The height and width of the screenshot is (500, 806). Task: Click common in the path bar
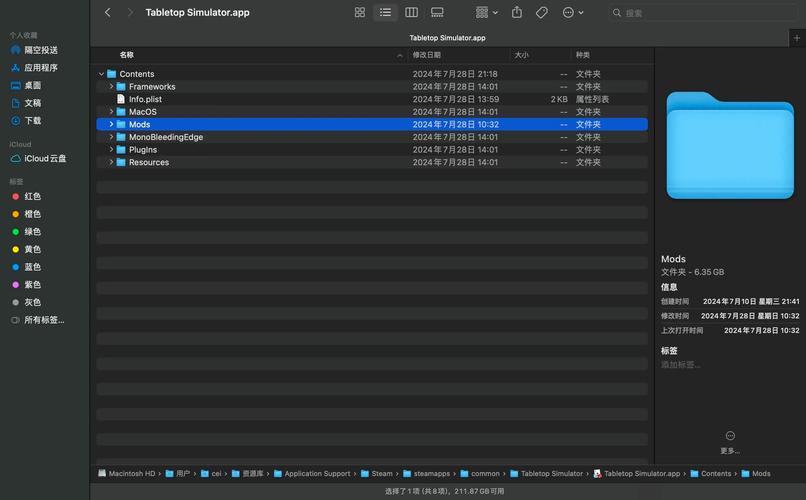(x=480, y=473)
